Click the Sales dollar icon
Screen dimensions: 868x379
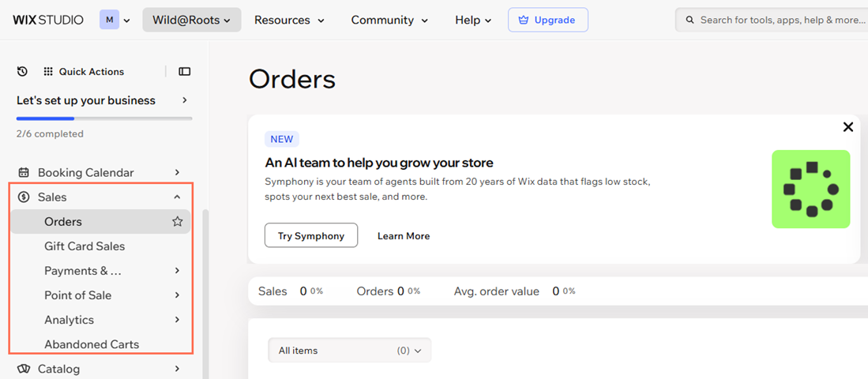click(x=23, y=197)
